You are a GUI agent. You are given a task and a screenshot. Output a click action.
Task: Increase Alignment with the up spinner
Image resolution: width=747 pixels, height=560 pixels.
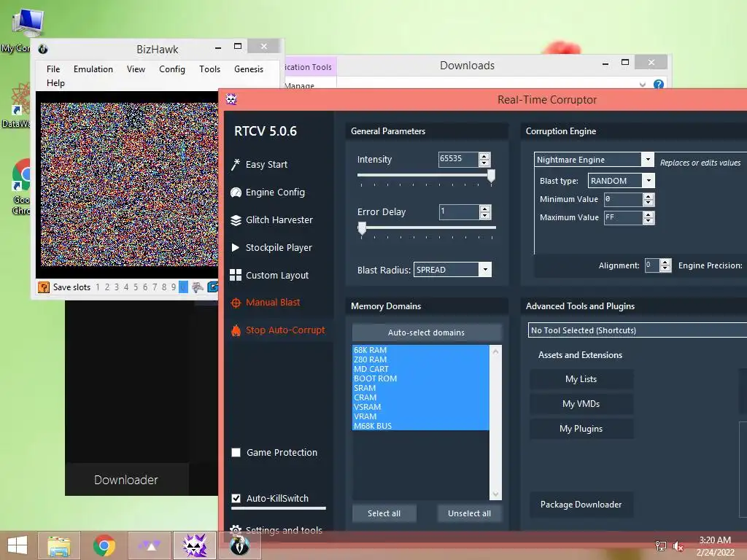click(665, 262)
